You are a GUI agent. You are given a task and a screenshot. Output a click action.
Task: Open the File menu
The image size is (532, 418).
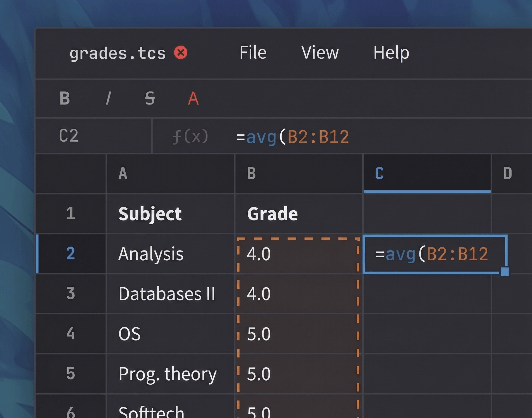point(253,52)
